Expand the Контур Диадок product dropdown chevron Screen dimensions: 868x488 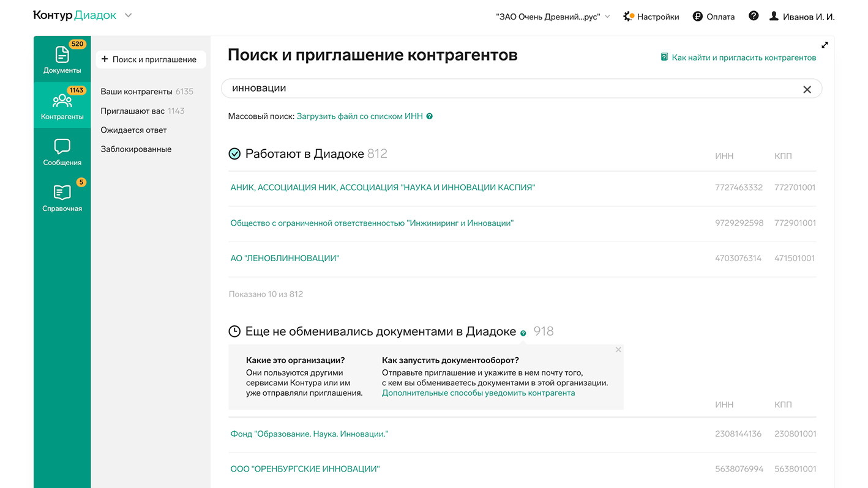tap(128, 16)
